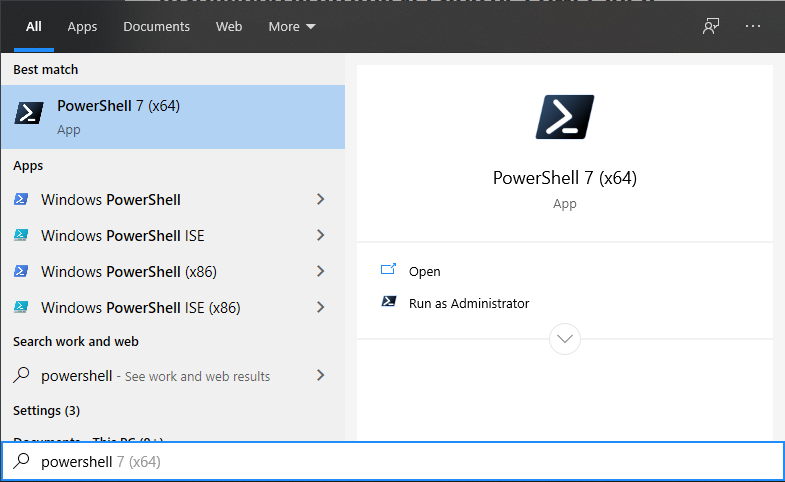Click the Windows PowerShell app icon
This screenshot has height=482, width=785.
click(21, 199)
